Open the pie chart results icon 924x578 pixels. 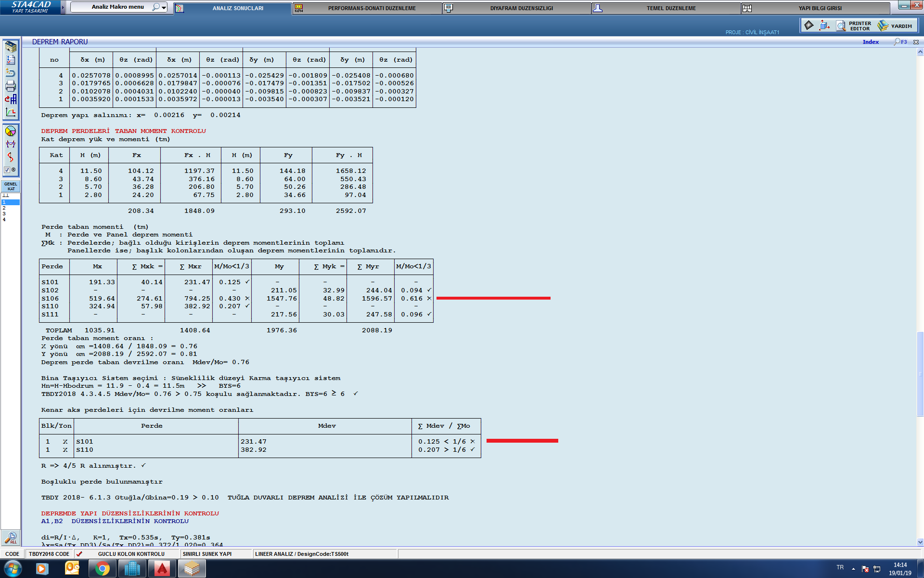click(x=11, y=131)
